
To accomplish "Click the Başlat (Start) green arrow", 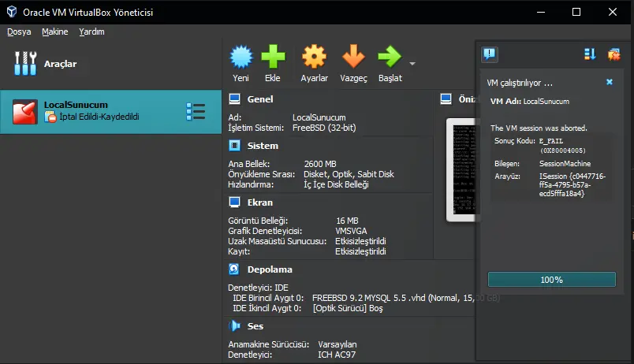I will [x=390, y=57].
